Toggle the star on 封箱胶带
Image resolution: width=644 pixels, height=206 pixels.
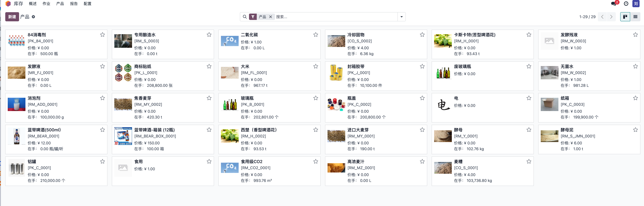pyautogui.click(x=422, y=66)
